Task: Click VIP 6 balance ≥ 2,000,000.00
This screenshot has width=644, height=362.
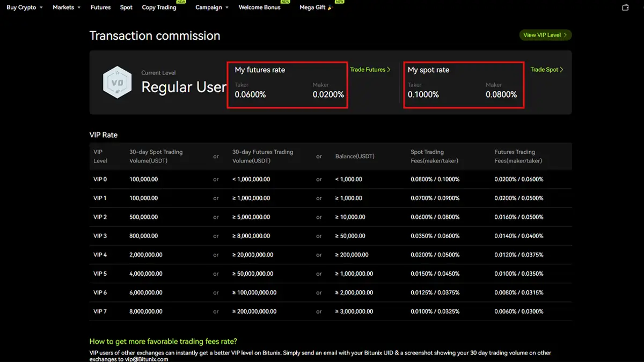Action: click(354, 292)
